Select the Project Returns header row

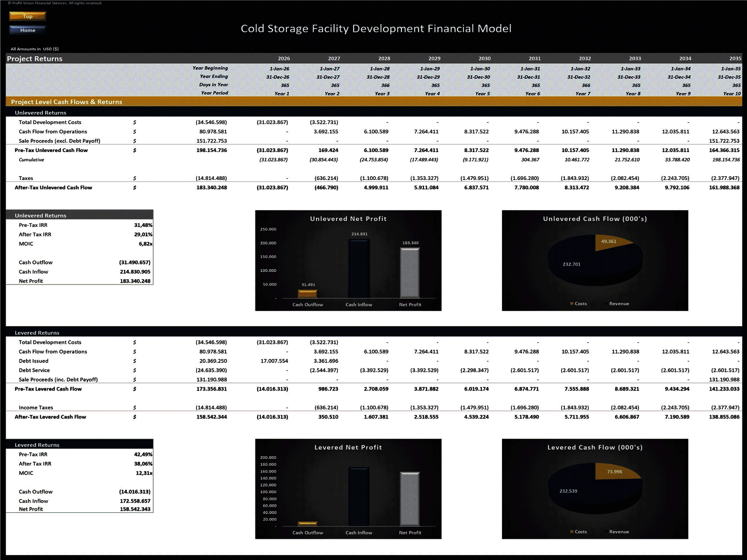pyautogui.click(x=34, y=59)
